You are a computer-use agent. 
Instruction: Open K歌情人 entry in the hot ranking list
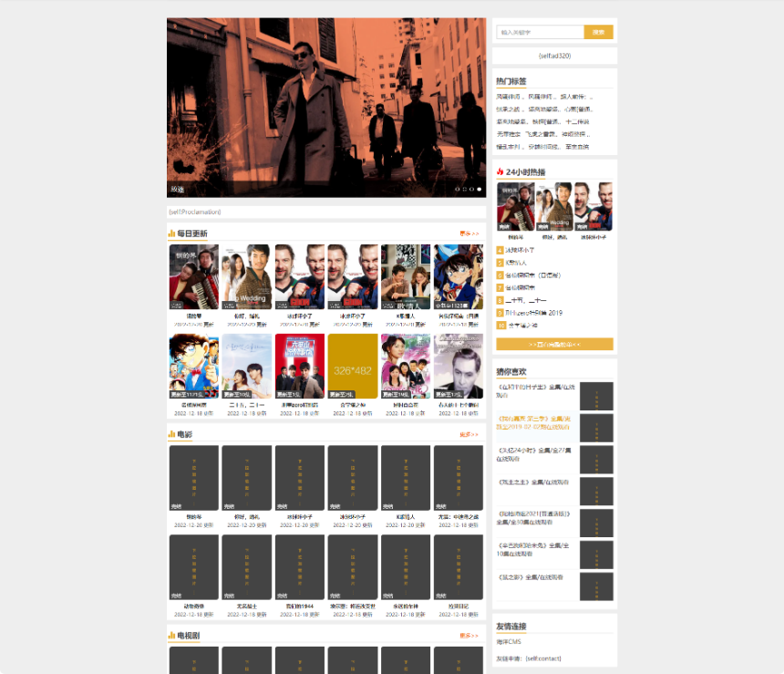point(516,263)
